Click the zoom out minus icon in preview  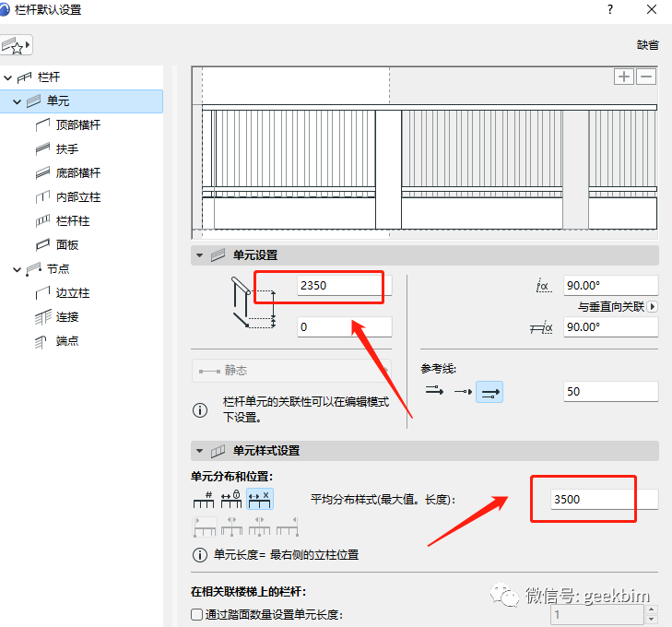tap(646, 77)
